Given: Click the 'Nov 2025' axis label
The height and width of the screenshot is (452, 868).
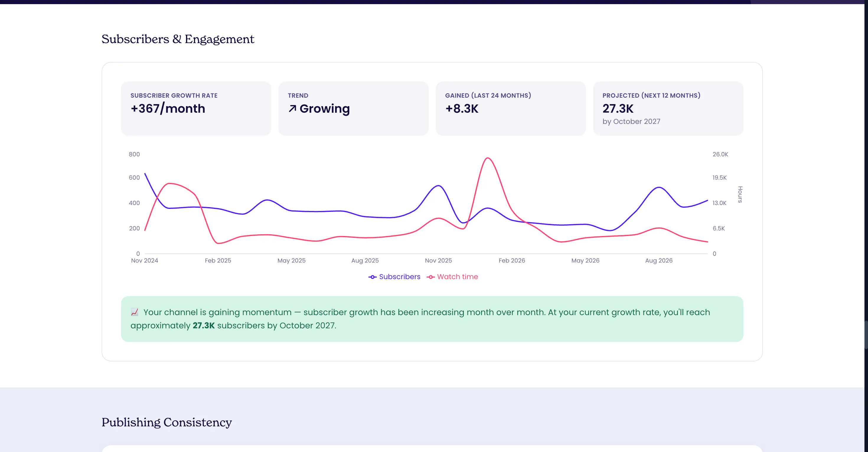Looking at the screenshot, I should [438, 260].
